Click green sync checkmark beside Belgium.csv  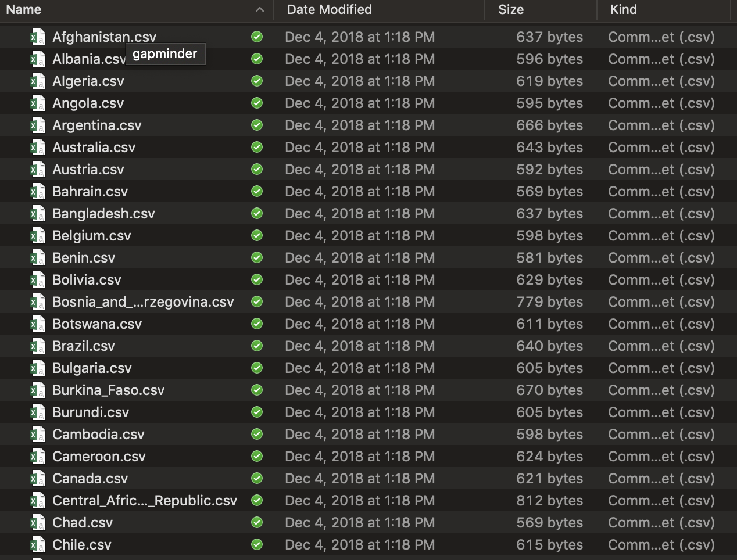(x=257, y=236)
